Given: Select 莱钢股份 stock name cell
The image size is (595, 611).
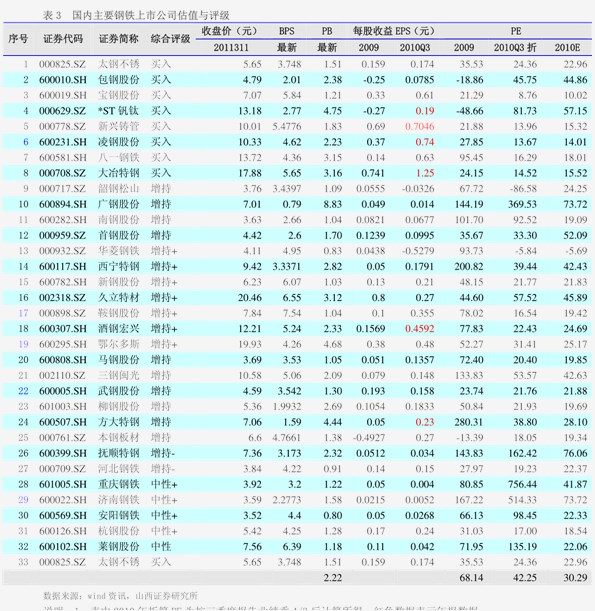Looking at the screenshot, I should click(x=118, y=547).
